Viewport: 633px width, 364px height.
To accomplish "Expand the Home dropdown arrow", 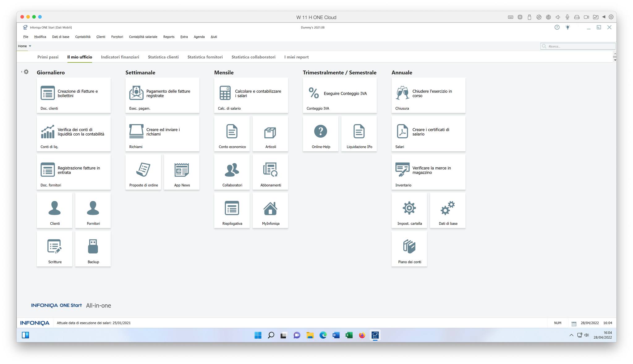I will 30,46.
